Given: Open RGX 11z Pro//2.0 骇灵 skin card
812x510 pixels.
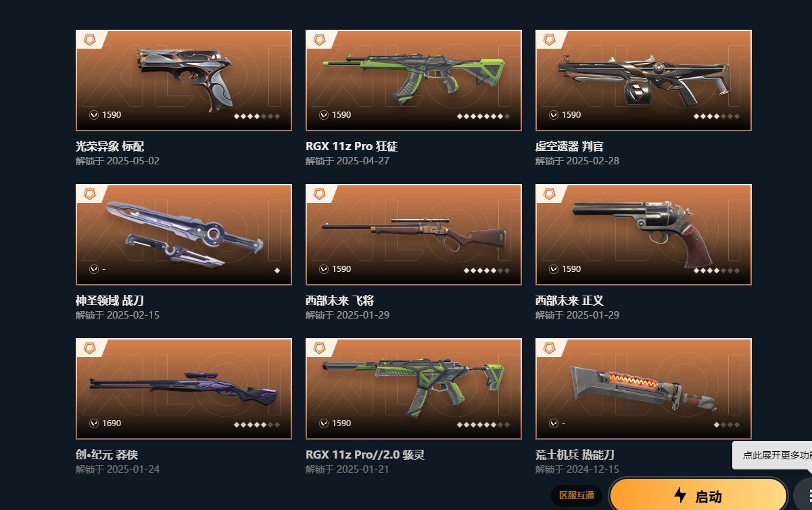Looking at the screenshot, I should [x=414, y=389].
